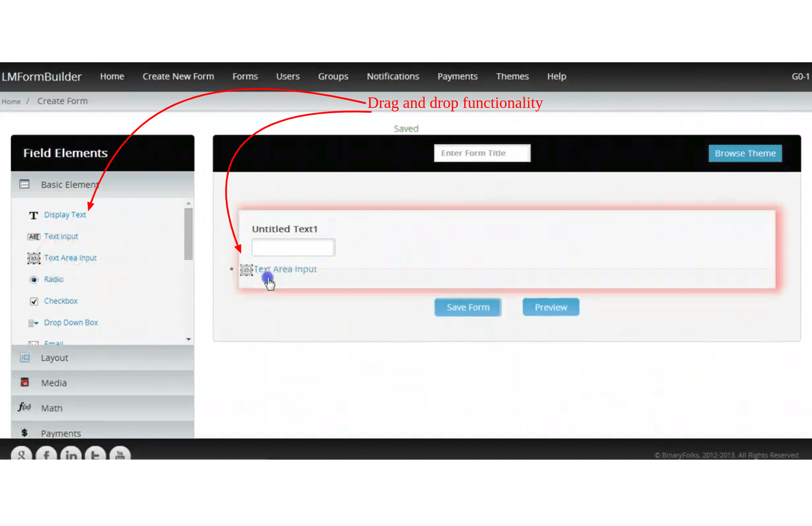The height and width of the screenshot is (526, 812).
Task: Click the Field Elements list scrollbar
Action: click(188, 234)
